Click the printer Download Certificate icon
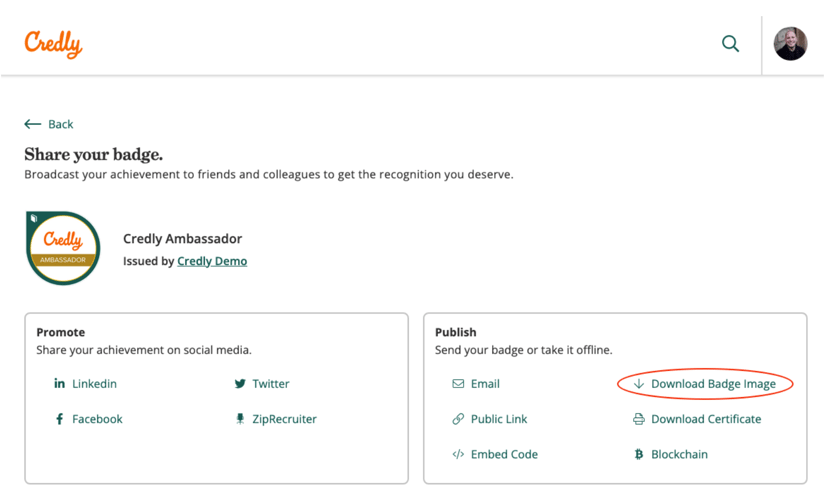Screen dimensions: 827x504 click(639, 419)
